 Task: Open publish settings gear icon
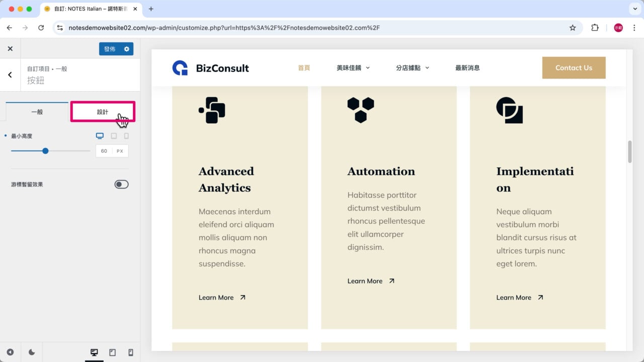[127, 49]
